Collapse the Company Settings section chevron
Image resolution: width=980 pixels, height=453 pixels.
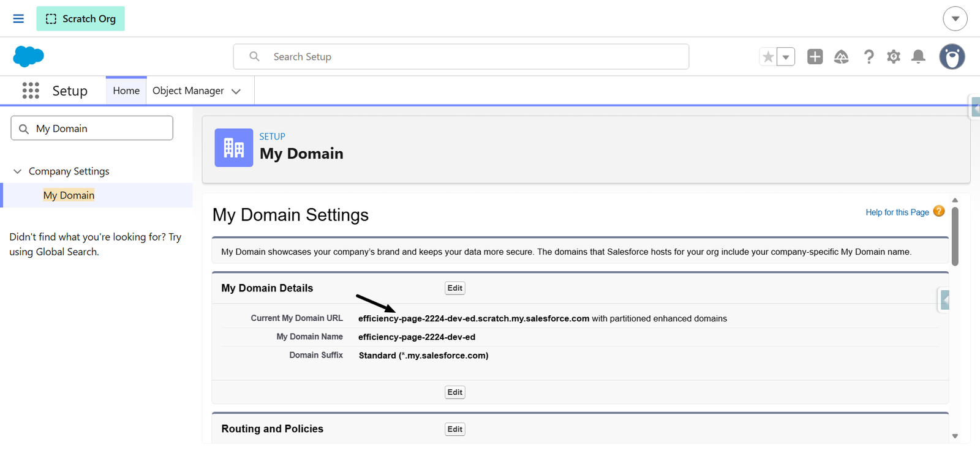(x=17, y=171)
